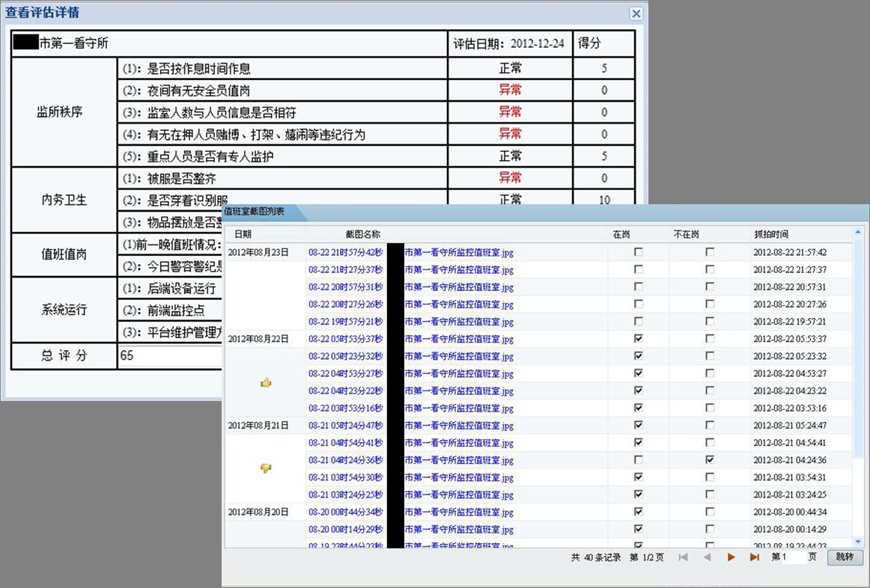This screenshot has width=870, height=588.
Task: Select the 值班室截图列表 tab
Action: pyautogui.click(x=255, y=212)
